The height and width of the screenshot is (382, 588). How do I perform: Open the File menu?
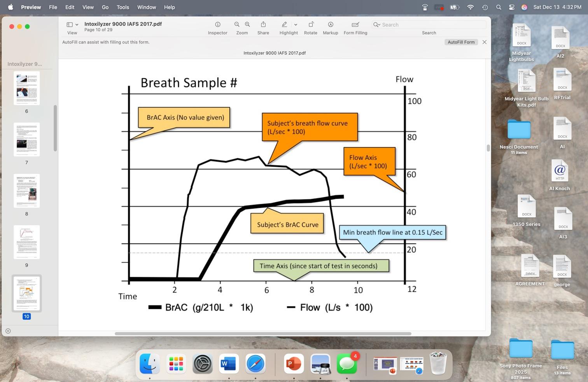(53, 7)
